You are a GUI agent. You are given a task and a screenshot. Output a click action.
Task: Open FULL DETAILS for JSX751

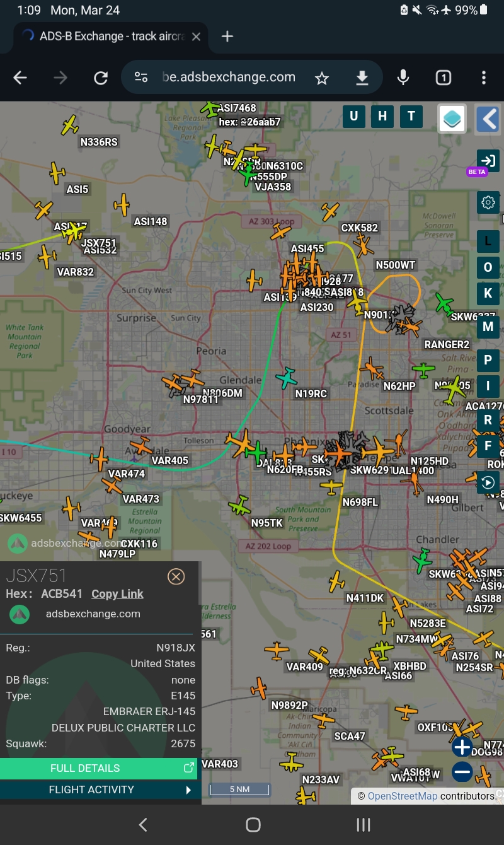click(x=98, y=768)
